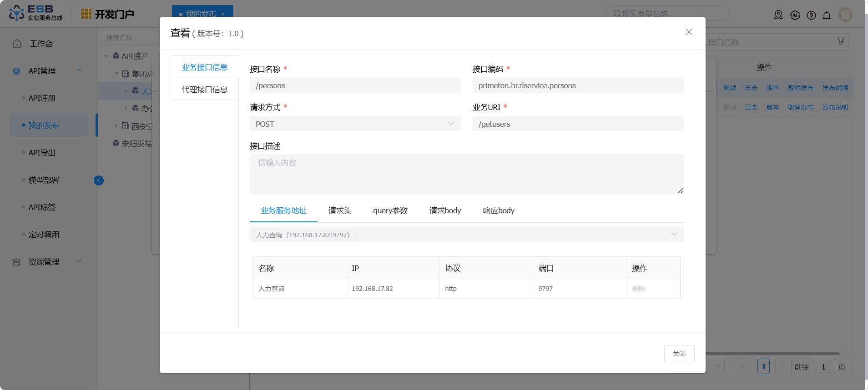The width and height of the screenshot is (868, 390).
Task: Click 删除 link in 人力查询 row
Action: [x=638, y=289]
